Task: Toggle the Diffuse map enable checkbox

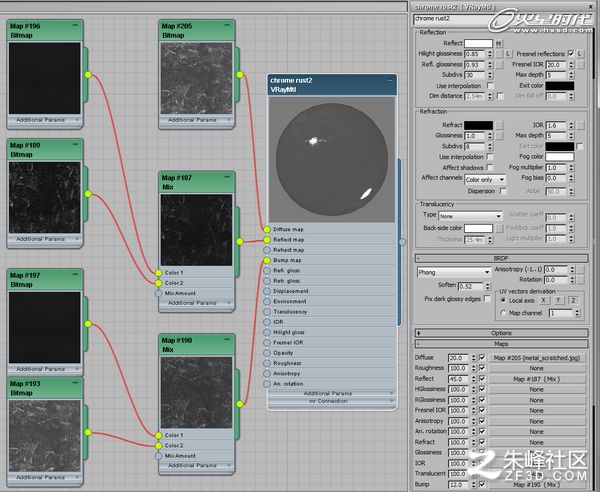Action: tap(482, 358)
